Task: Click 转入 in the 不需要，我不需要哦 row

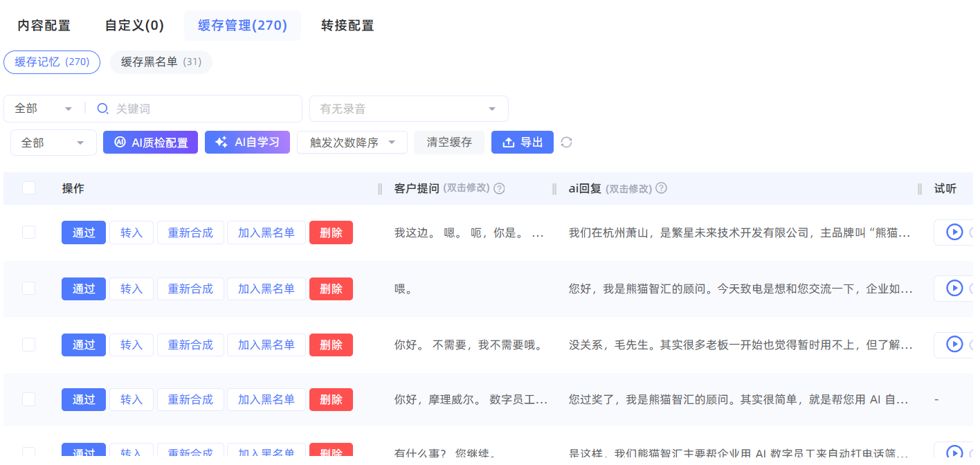Action: [x=131, y=345]
